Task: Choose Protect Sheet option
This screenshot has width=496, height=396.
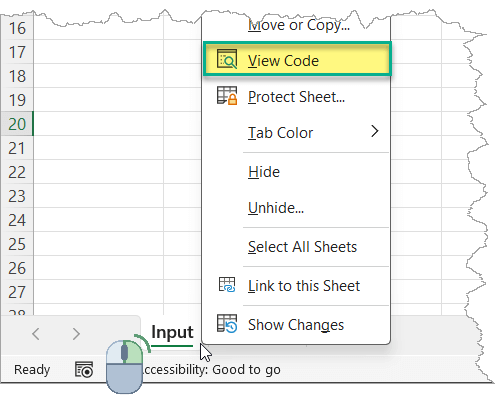Action: [296, 97]
